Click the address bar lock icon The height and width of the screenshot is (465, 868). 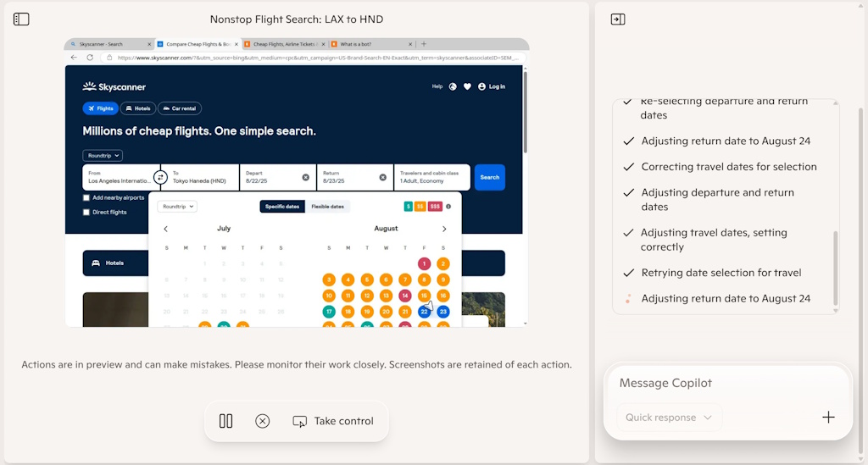[x=109, y=58]
